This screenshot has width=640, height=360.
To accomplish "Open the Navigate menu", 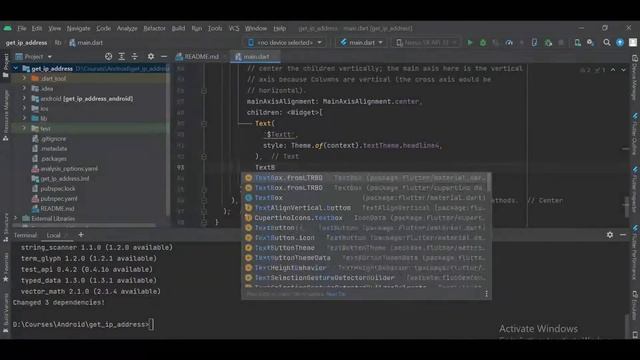I will coord(78,28).
